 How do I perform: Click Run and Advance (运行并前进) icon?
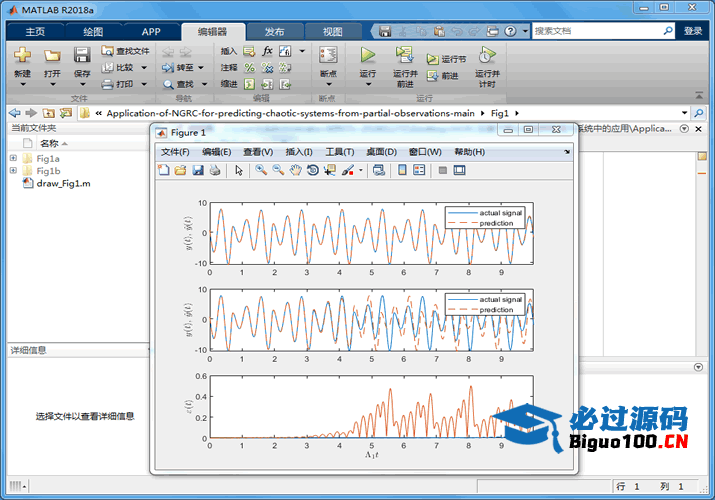click(404, 55)
